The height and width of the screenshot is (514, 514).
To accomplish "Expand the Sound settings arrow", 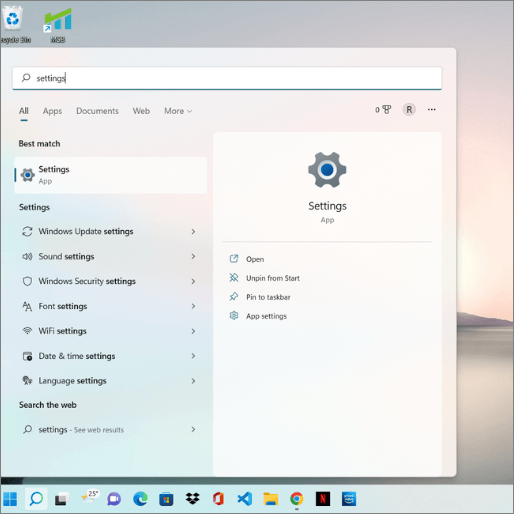I will point(193,256).
